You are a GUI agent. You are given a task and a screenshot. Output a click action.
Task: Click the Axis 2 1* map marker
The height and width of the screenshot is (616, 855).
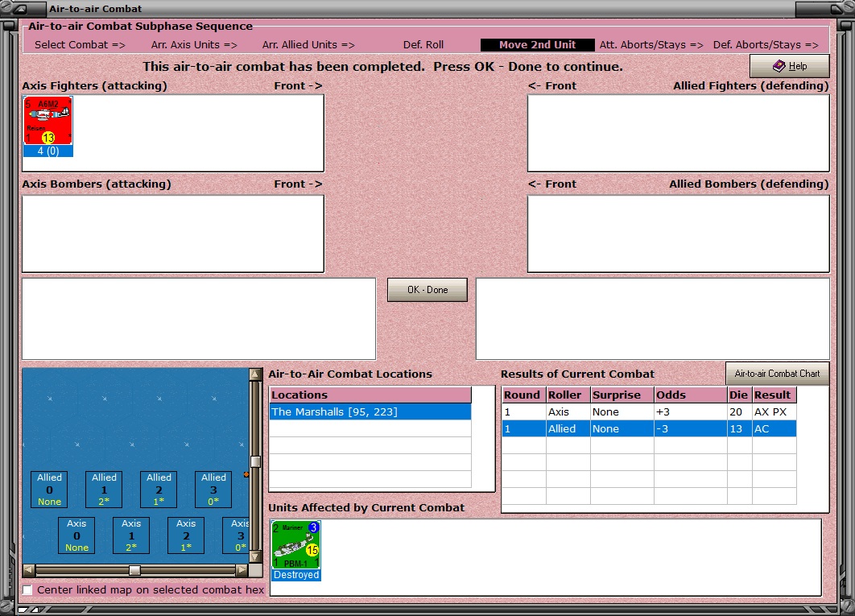click(186, 535)
